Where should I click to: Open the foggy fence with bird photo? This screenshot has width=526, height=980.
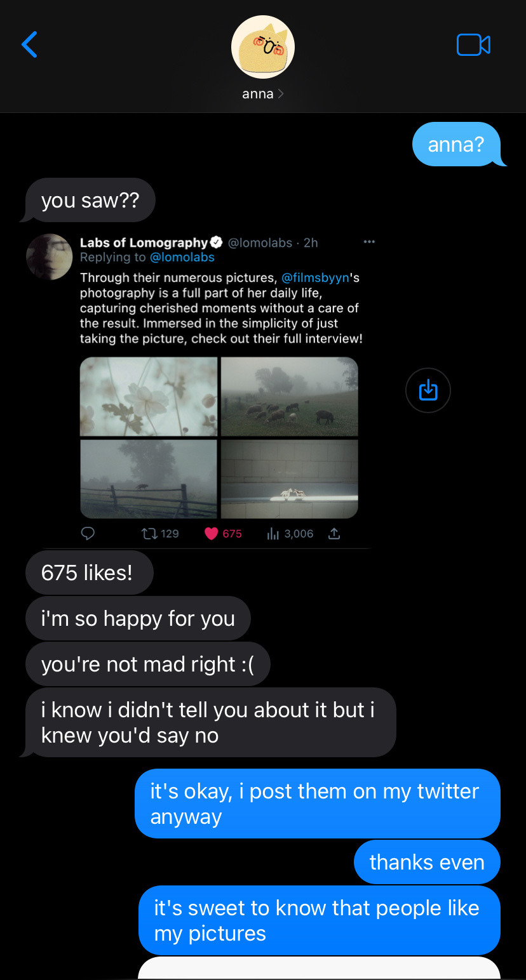click(x=149, y=479)
